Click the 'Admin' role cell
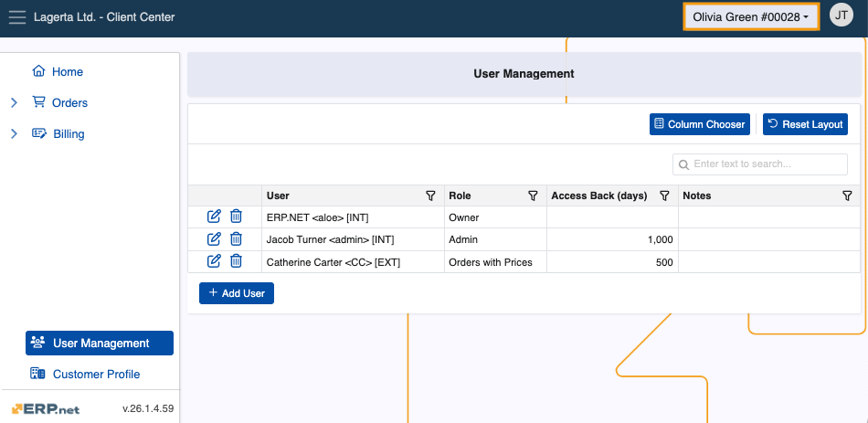Screen dimensions: 868x423 point(495,239)
